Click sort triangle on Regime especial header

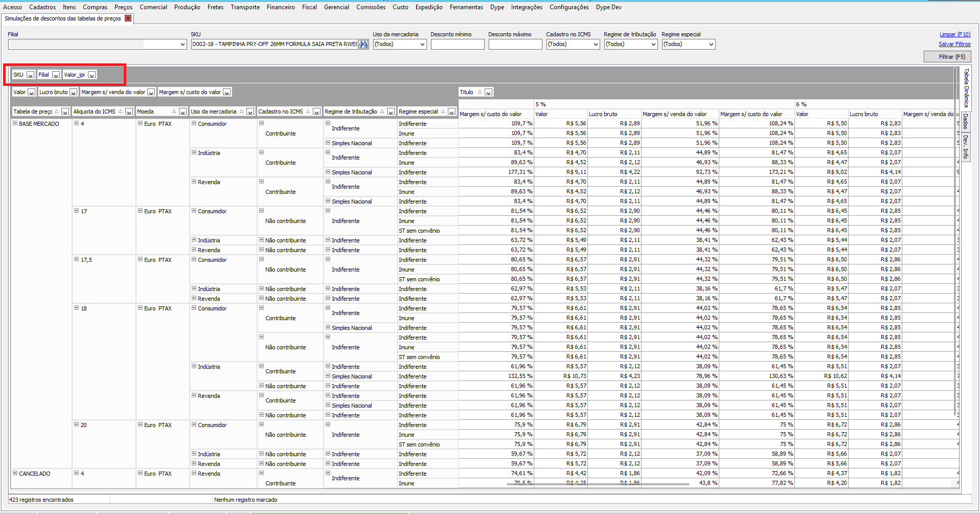coord(443,111)
